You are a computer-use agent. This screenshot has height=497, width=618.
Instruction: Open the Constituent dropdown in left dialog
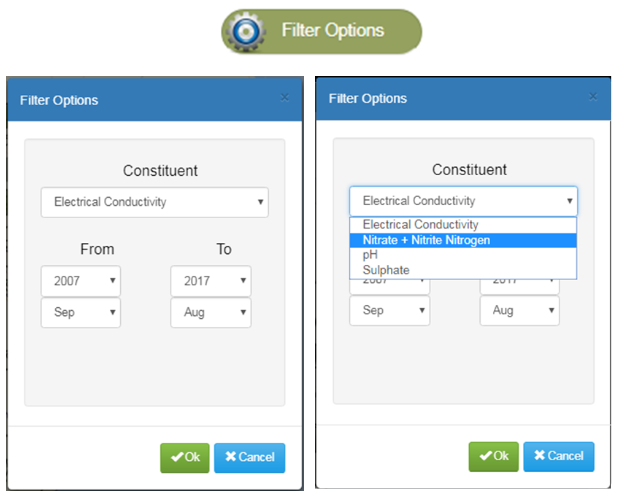click(154, 202)
